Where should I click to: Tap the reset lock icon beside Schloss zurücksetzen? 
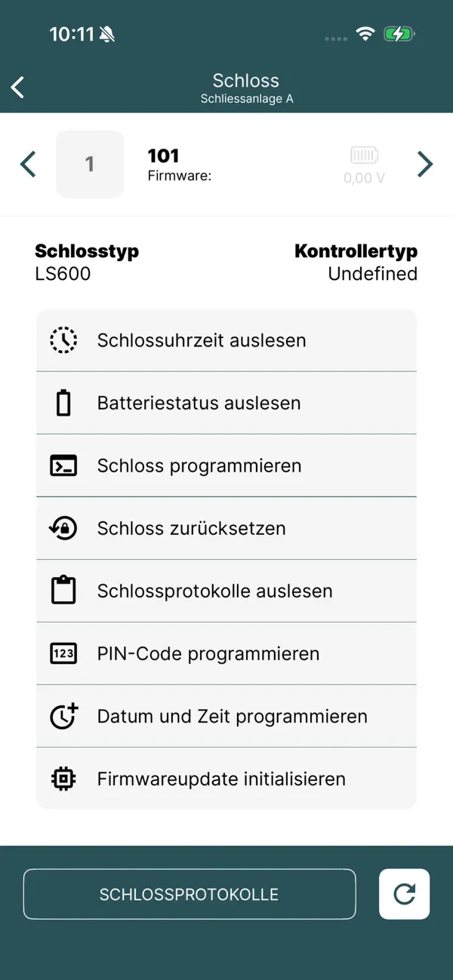point(63,527)
